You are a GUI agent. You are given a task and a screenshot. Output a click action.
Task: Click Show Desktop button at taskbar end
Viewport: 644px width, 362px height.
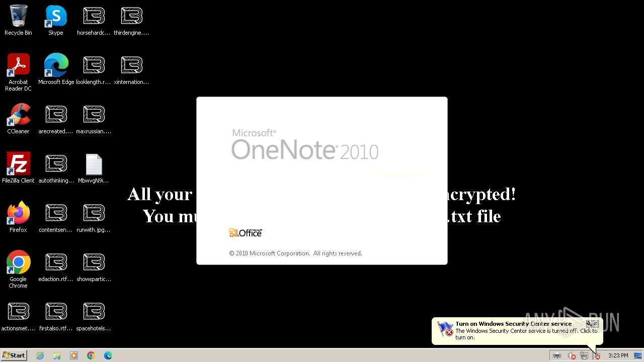(x=638, y=355)
